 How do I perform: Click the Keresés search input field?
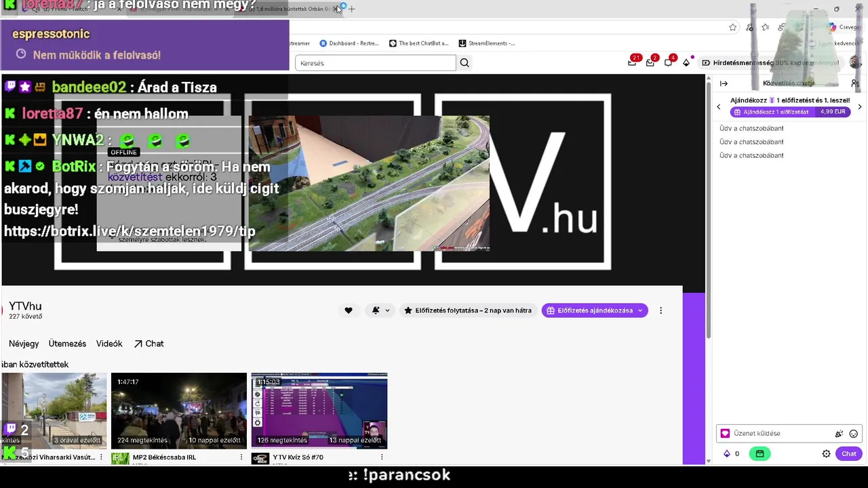376,63
